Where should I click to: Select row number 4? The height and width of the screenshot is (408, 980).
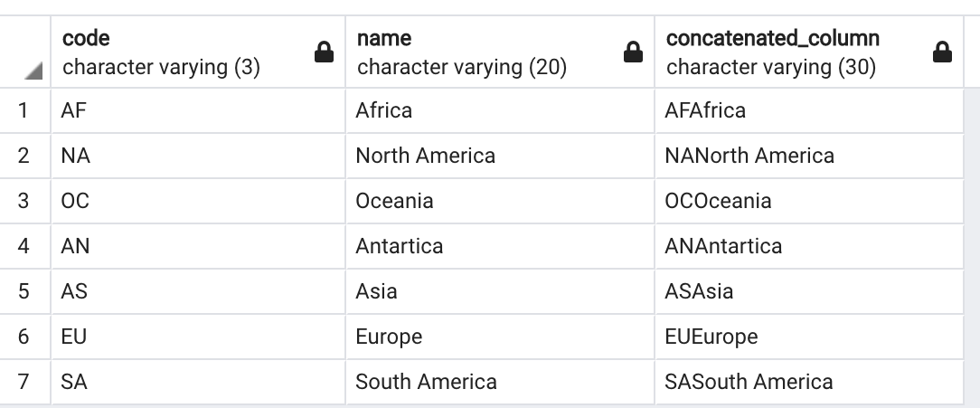pos(24,246)
